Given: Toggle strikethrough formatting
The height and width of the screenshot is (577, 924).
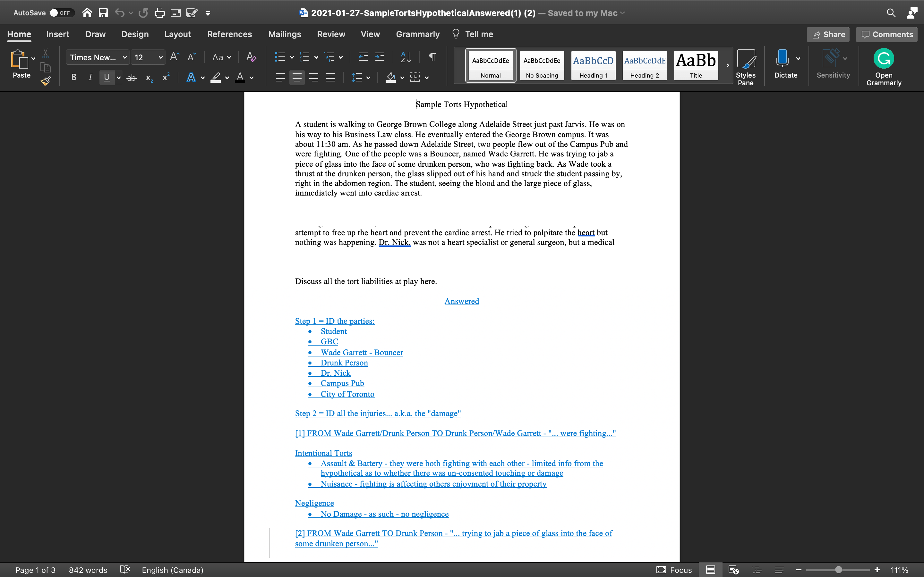Looking at the screenshot, I should click(x=131, y=78).
